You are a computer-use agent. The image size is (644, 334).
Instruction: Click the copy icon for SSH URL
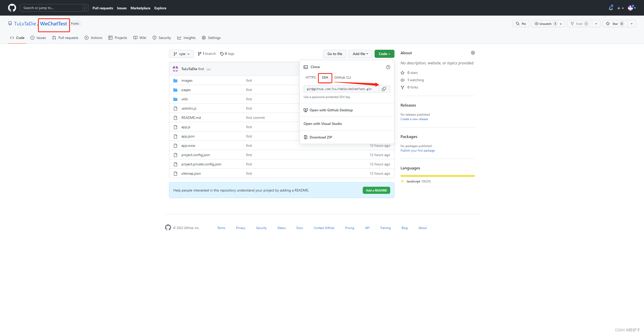coord(384,89)
